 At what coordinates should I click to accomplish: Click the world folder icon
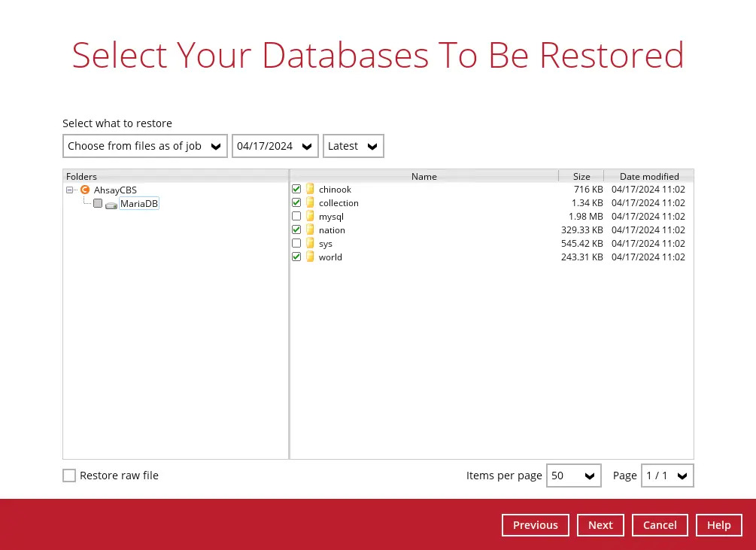[x=310, y=257]
